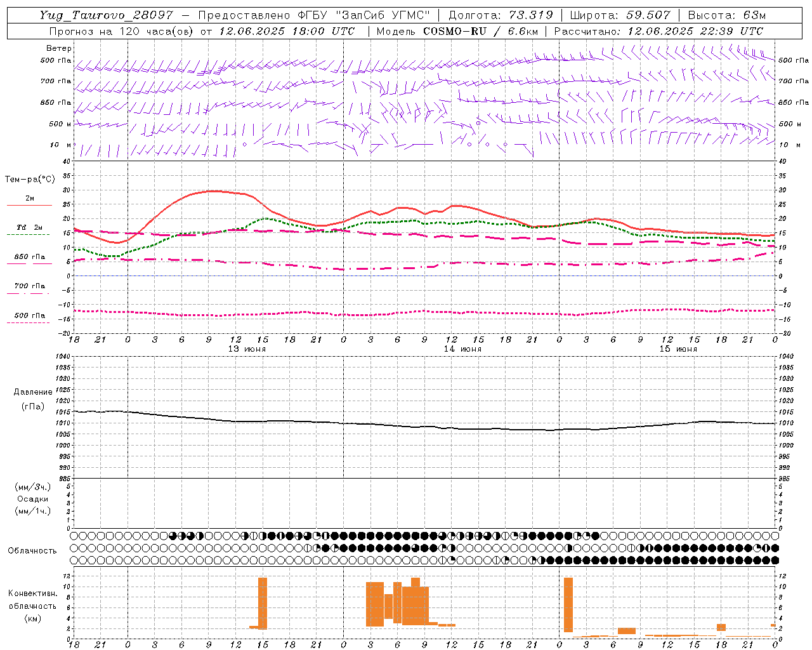This screenshot has width=812, height=650.
Task: Click the computed time 'Рассчитано: 12.06.2025 22:39 UTC'
Action: point(658,31)
